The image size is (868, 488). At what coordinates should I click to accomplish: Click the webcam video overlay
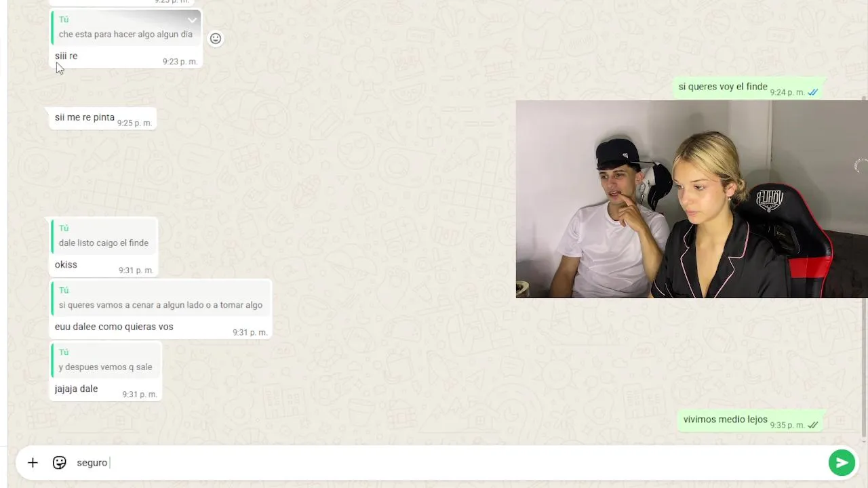coord(692,199)
